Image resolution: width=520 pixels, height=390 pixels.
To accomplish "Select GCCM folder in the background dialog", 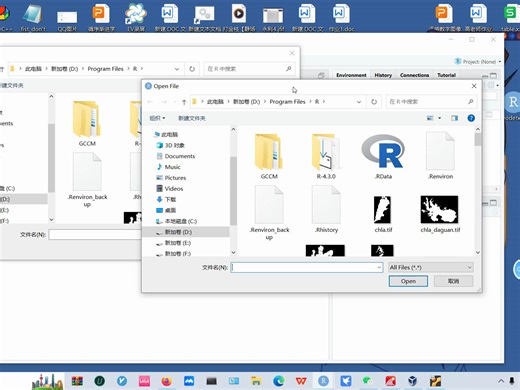I will tap(87, 123).
